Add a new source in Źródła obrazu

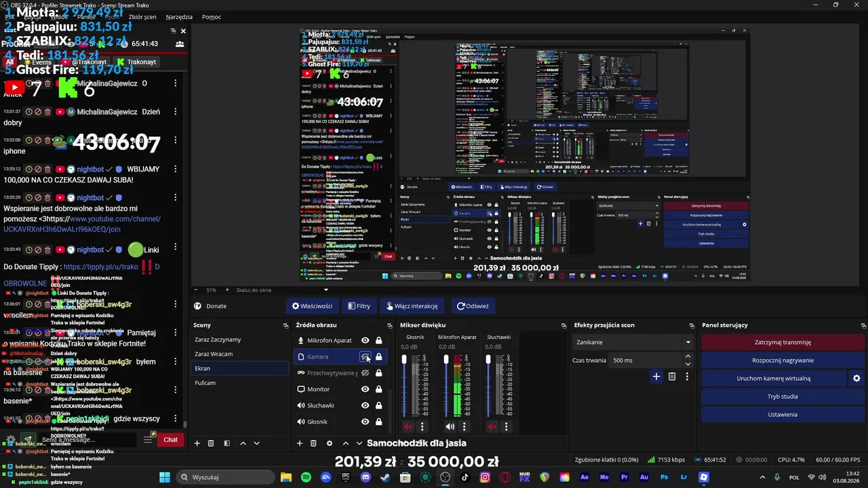coord(300,443)
